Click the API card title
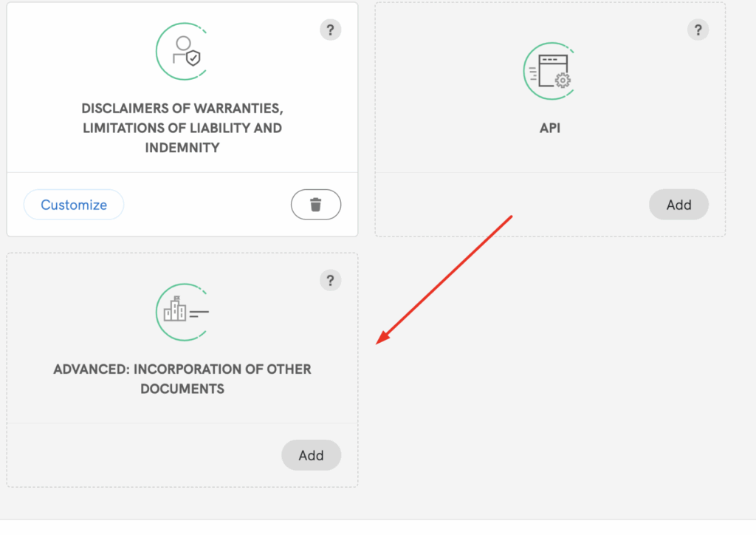 pos(550,128)
